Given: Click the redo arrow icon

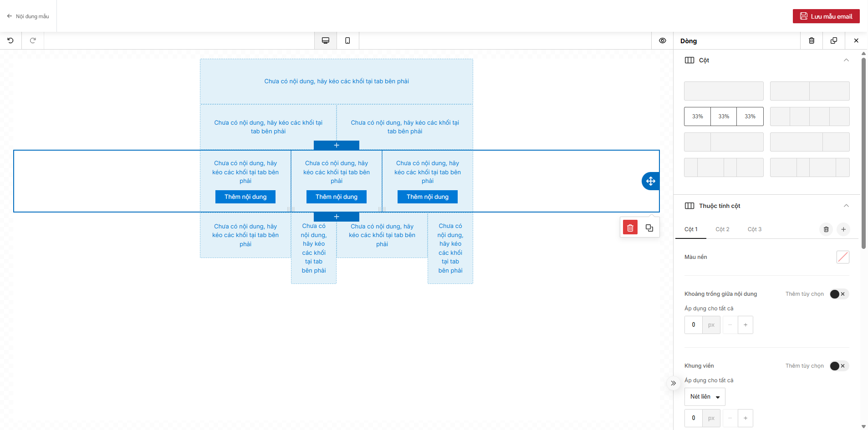Looking at the screenshot, I should [x=33, y=40].
